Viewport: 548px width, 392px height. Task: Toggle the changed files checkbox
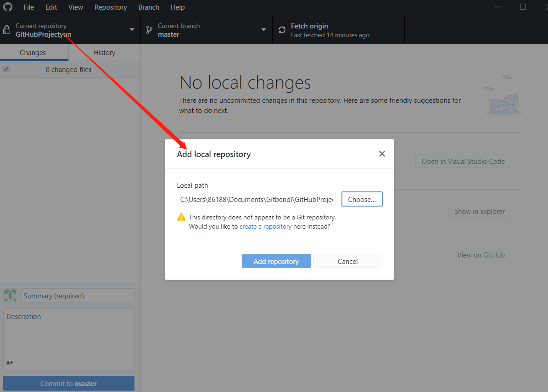[6, 69]
